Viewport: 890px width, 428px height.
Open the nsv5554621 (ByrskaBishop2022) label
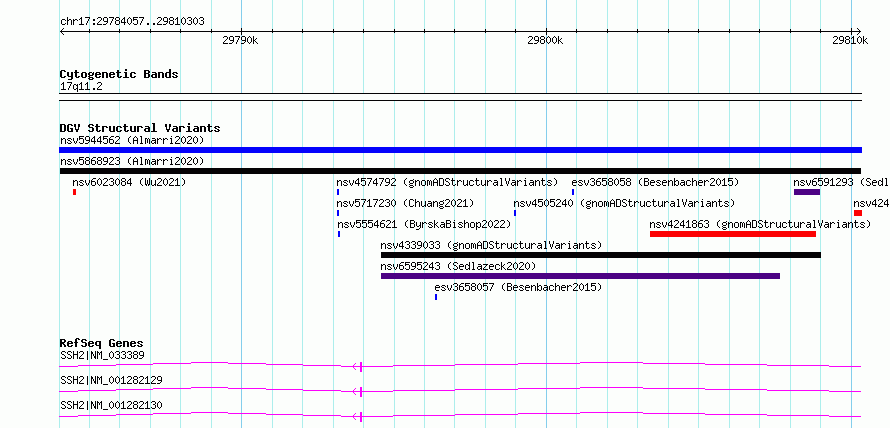pos(425,224)
